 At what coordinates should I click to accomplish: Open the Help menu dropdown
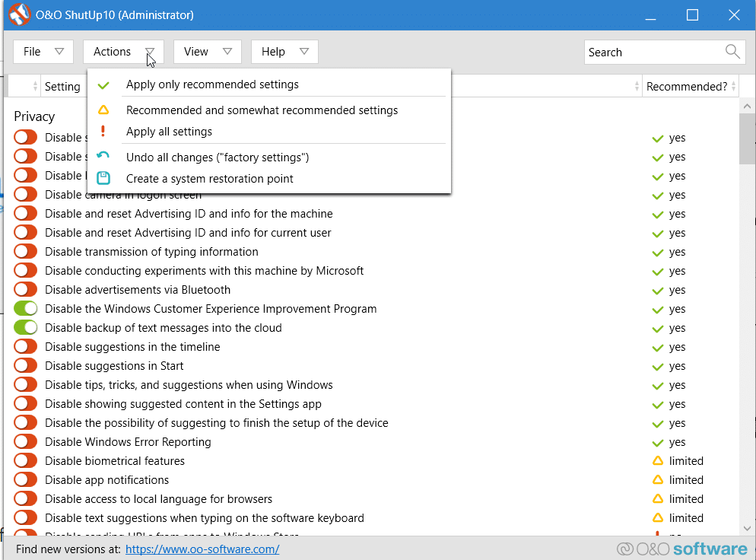click(x=284, y=51)
